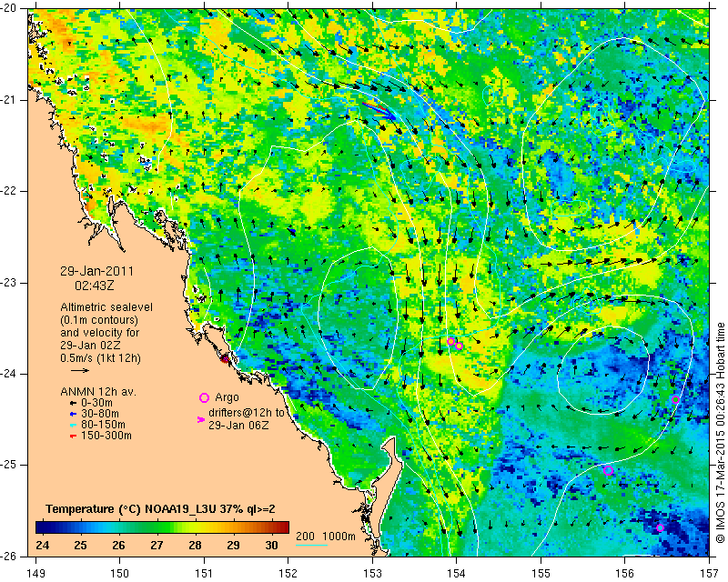728x582 pixels.
Task: Click the 0-30m depth label
Action: coord(96,403)
